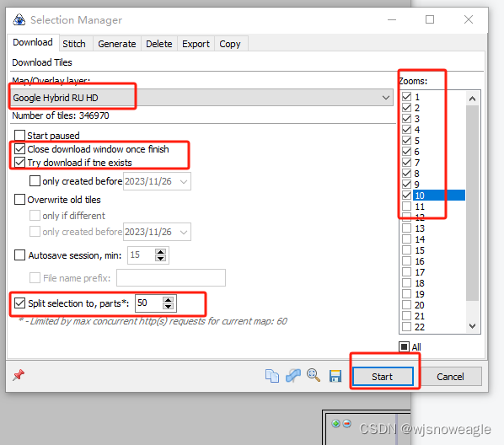The height and width of the screenshot is (445, 504).
Task: Click the copy selection icon
Action: coord(272,376)
